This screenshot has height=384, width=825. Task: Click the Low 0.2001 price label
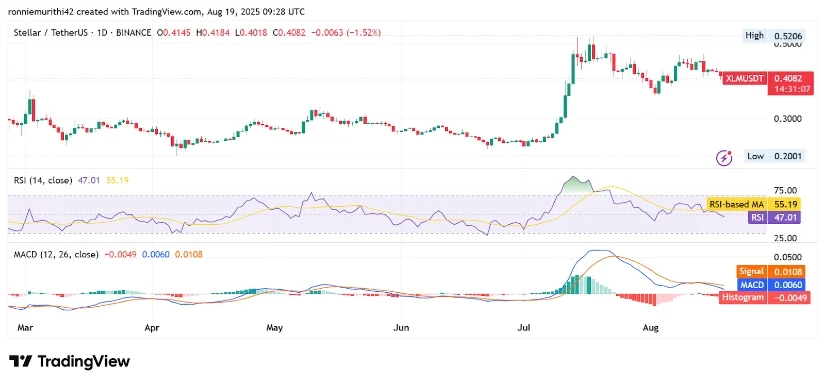point(774,156)
